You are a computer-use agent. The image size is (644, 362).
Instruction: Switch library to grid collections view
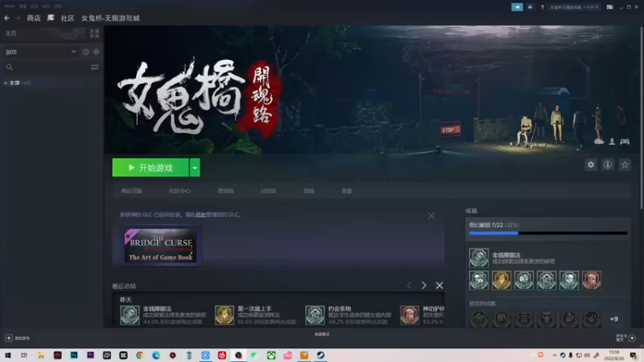click(x=94, y=33)
